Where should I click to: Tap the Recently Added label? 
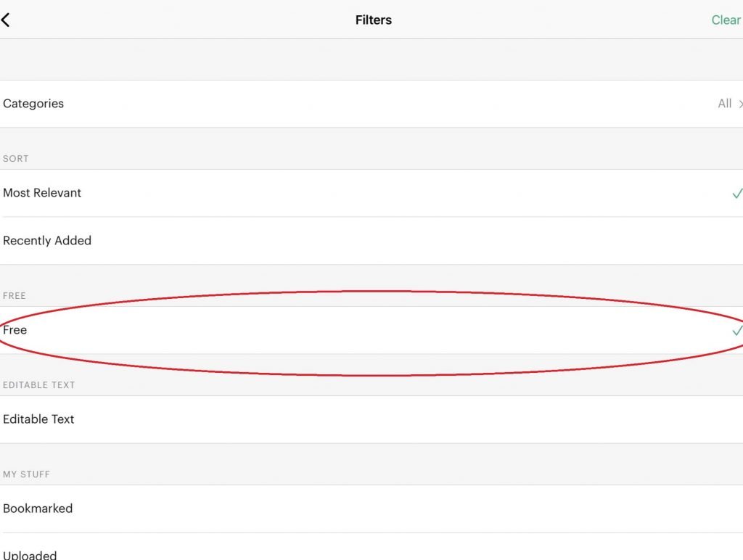[x=47, y=241]
